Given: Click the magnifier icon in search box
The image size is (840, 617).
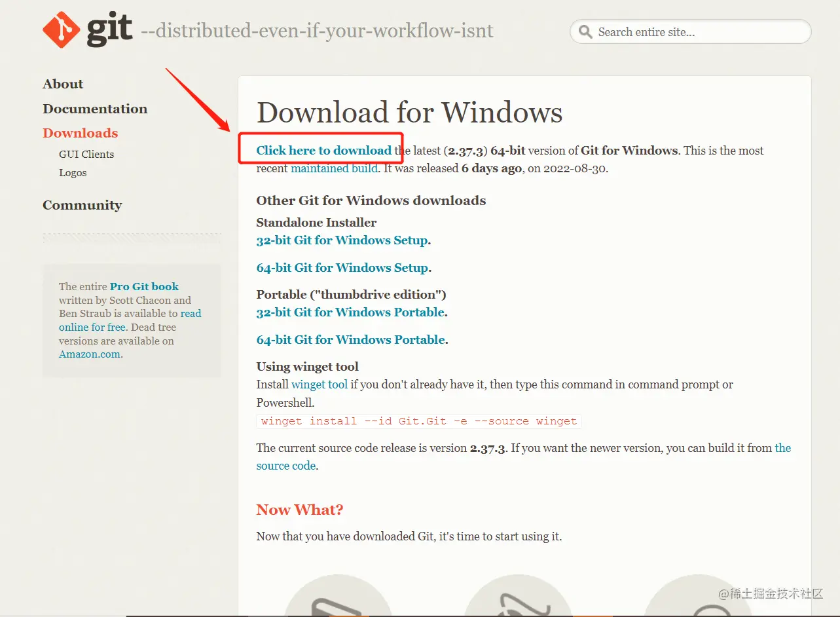Looking at the screenshot, I should coord(585,32).
